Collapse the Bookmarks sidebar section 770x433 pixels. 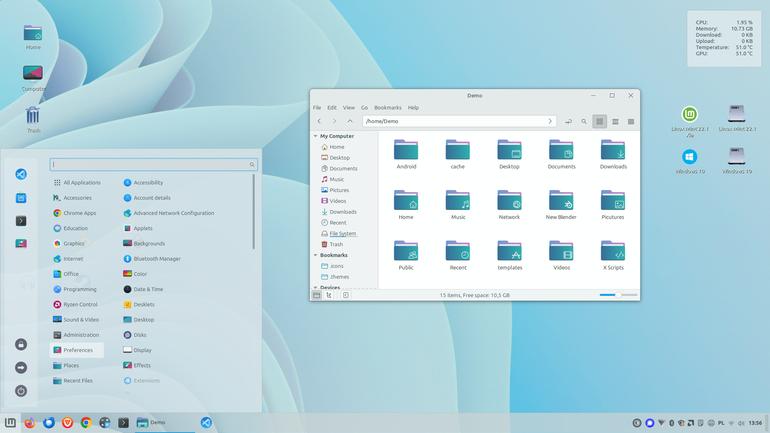click(315, 255)
